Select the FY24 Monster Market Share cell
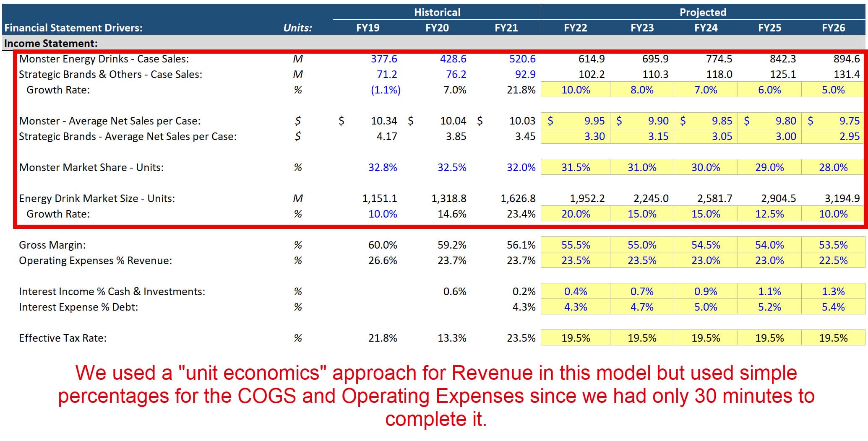 706,167
